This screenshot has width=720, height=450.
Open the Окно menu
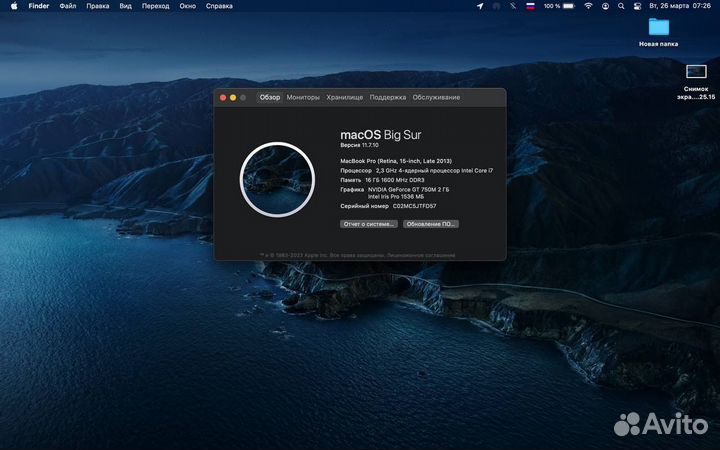point(187,6)
